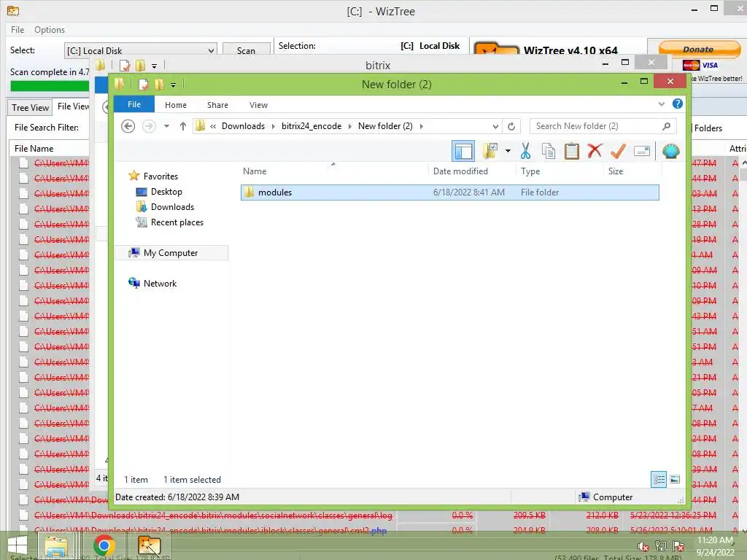
Task: Open WizTree from the taskbar
Action: [x=149, y=546]
